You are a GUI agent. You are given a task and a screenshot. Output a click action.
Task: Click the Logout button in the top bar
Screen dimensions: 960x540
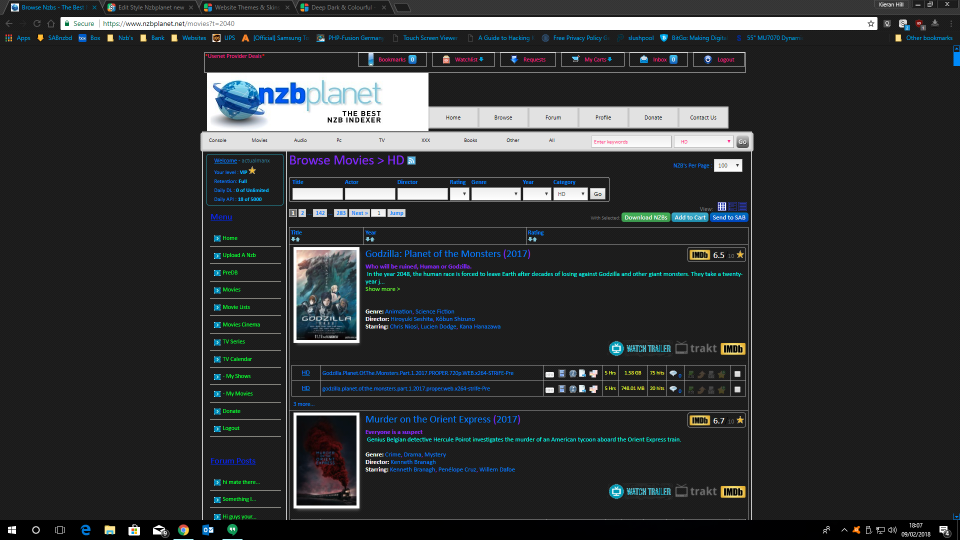(719, 59)
